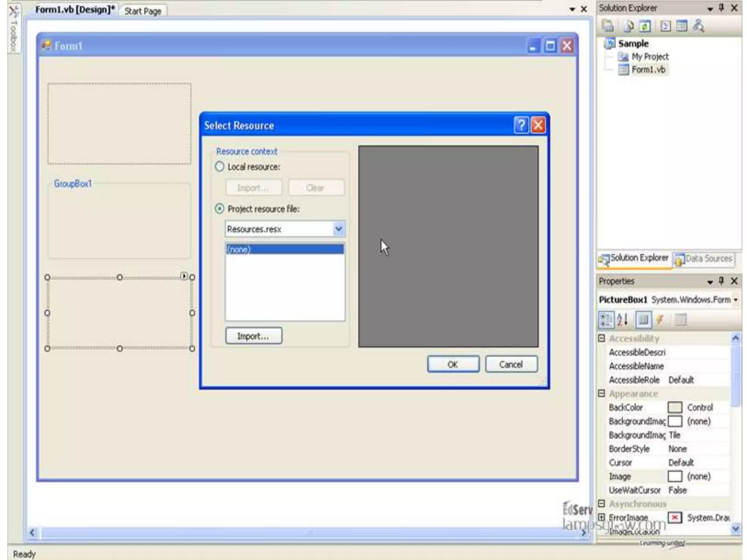Image resolution: width=747 pixels, height=560 pixels.
Task: Click the Property Pages icon in Properties toolbar
Action: [680, 320]
